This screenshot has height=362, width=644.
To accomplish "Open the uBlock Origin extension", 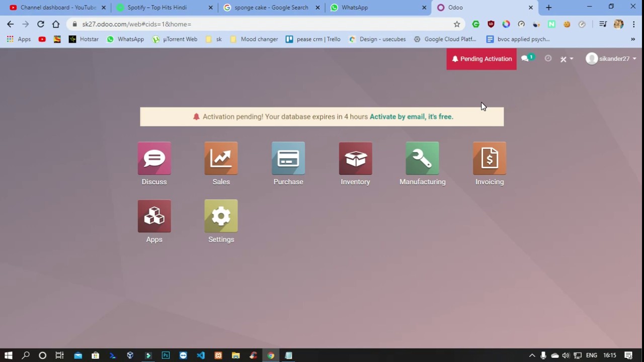I will click(491, 24).
